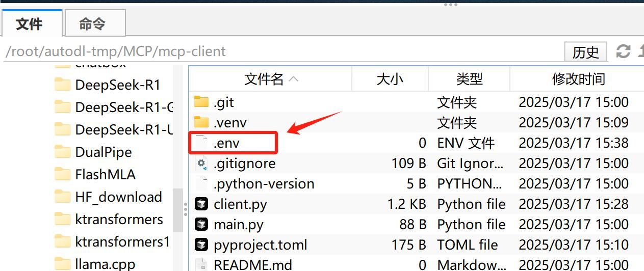
Task: Click the sort arrow beside 文件名
Action: click(x=293, y=79)
